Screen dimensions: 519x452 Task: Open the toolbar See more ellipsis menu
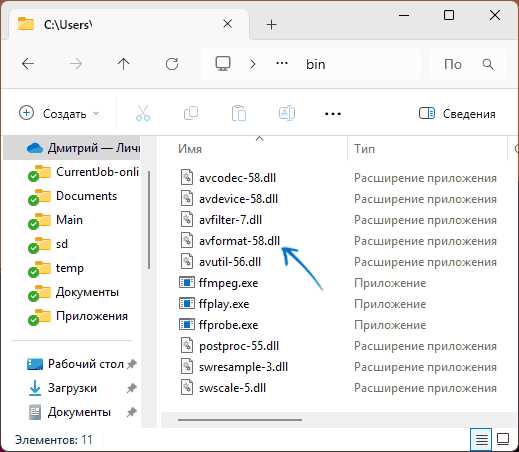point(333,114)
